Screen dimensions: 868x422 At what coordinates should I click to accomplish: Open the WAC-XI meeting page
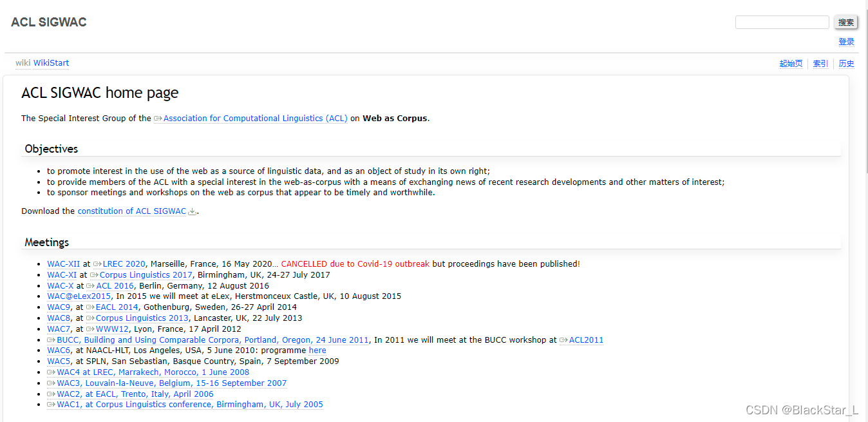62,275
